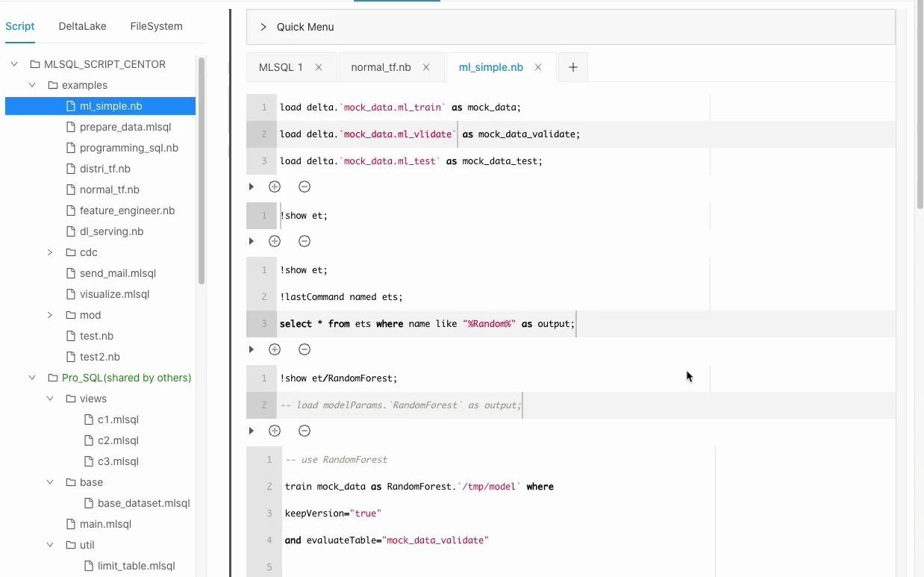The image size is (924, 577).
Task: Delete the cell containing the select query
Action: tap(305, 349)
